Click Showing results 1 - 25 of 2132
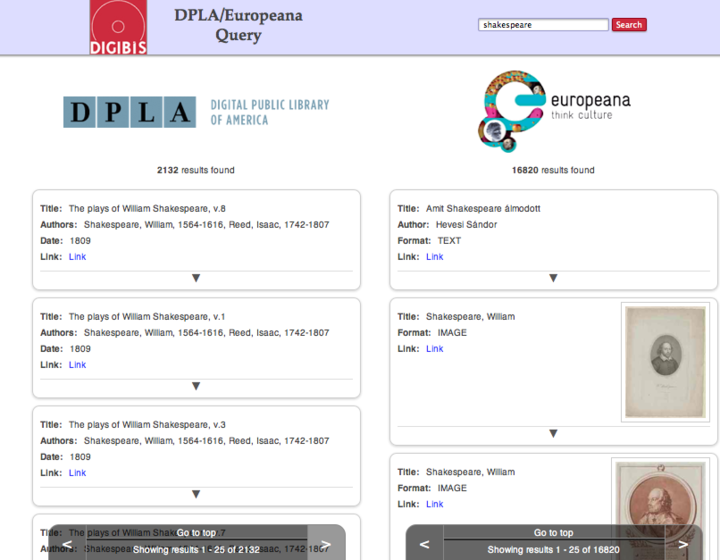Screen dimensions: 720x560 click(196, 550)
